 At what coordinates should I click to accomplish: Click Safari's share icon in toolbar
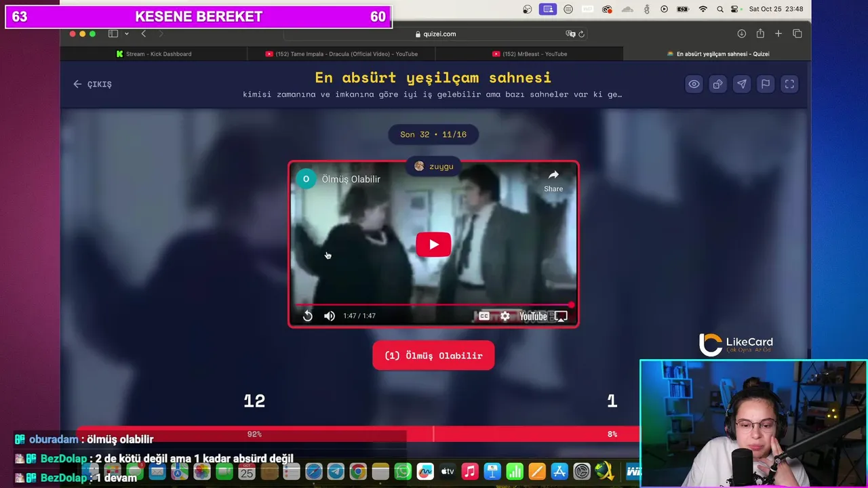pos(760,34)
